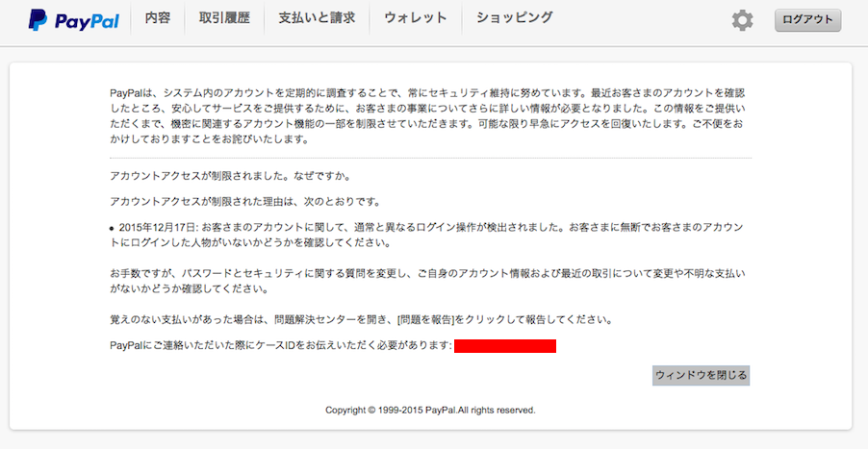Screen dimensions: 868x449
Task: Open the ショッピング tab
Action: click(x=514, y=18)
